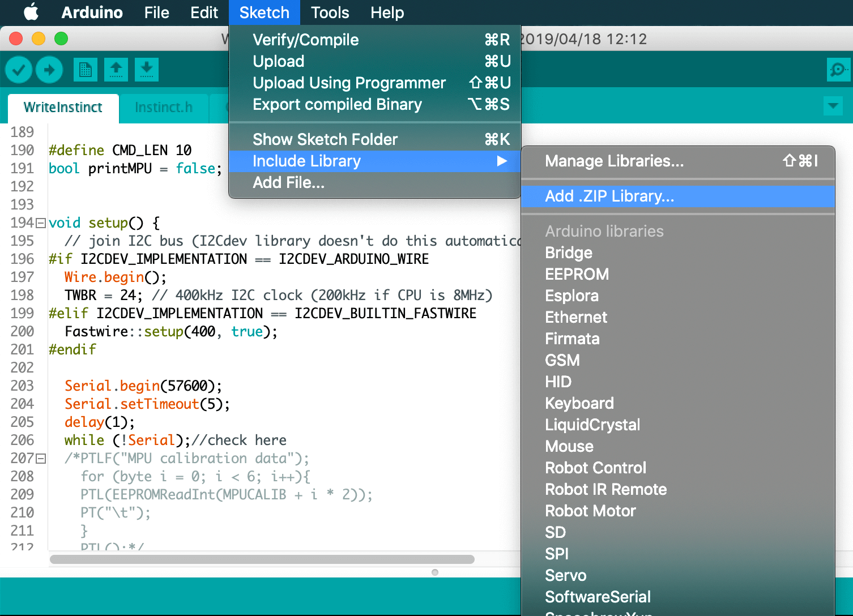Include the HID library
Image resolution: width=853 pixels, height=616 pixels.
(x=678, y=382)
